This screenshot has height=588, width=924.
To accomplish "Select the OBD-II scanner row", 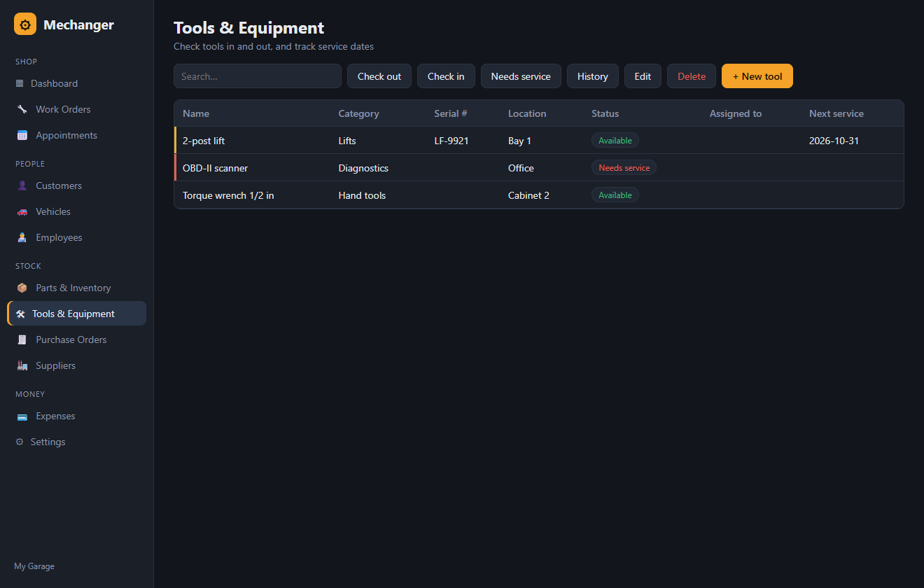I will [x=539, y=168].
